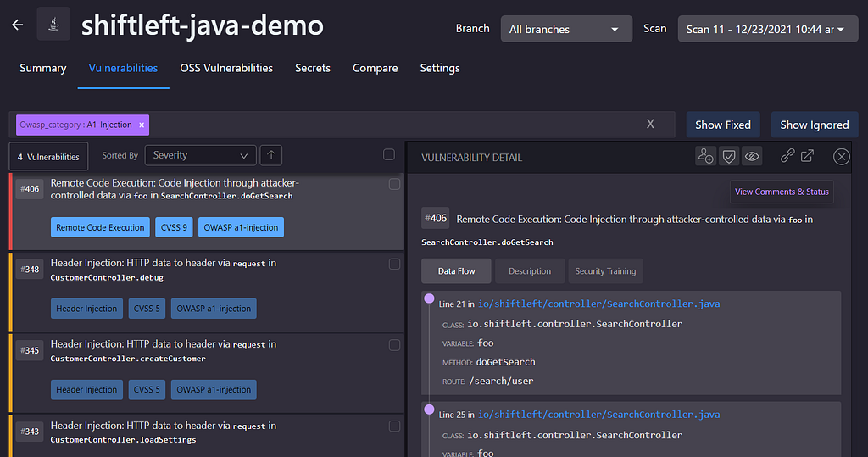The height and width of the screenshot is (457, 868).
Task: Open the All branches dropdown
Action: click(x=565, y=29)
